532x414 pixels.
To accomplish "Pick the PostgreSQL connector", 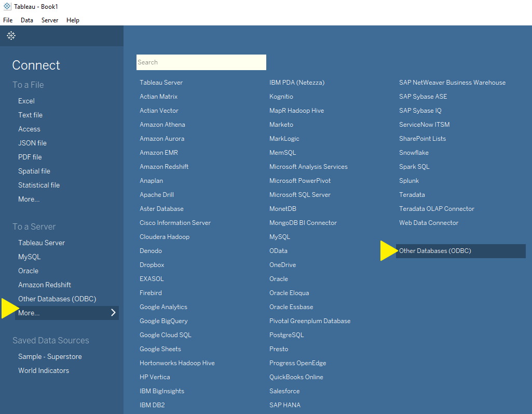I will coord(287,335).
